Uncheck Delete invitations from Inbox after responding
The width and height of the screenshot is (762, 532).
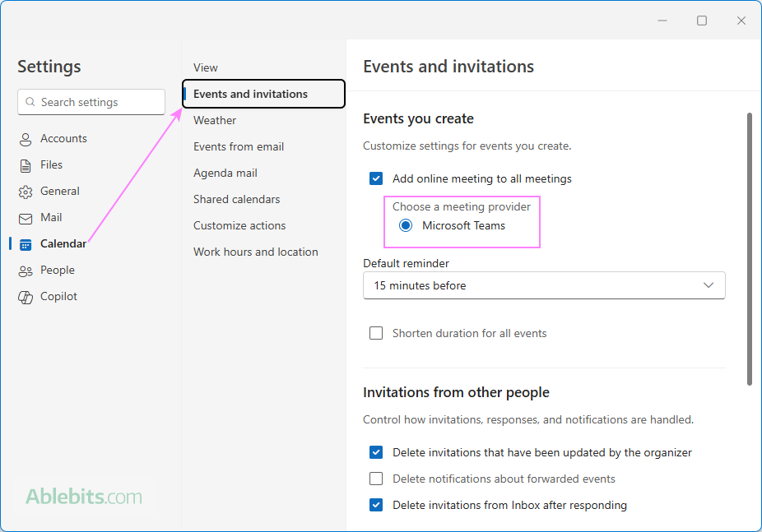(x=376, y=505)
